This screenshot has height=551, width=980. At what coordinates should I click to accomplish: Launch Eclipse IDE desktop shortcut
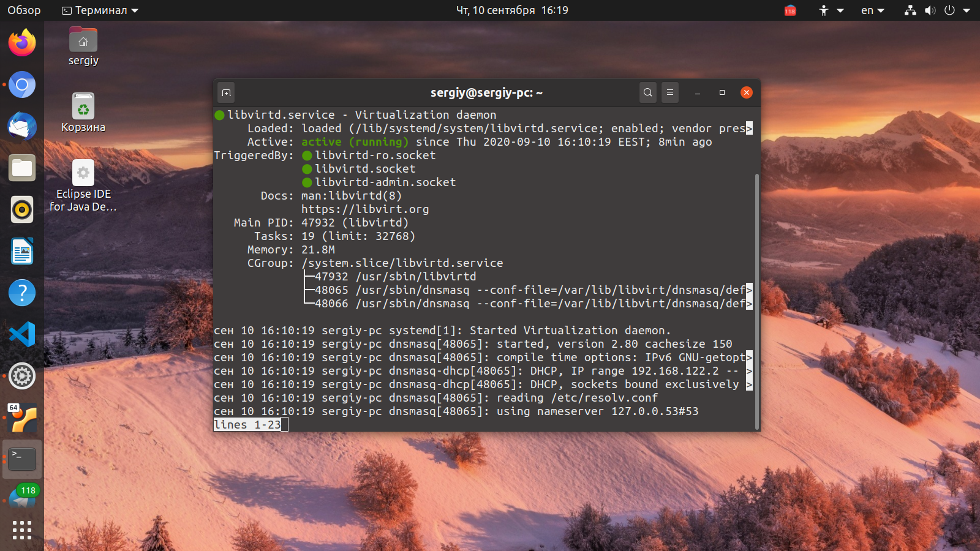tap(83, 186)
